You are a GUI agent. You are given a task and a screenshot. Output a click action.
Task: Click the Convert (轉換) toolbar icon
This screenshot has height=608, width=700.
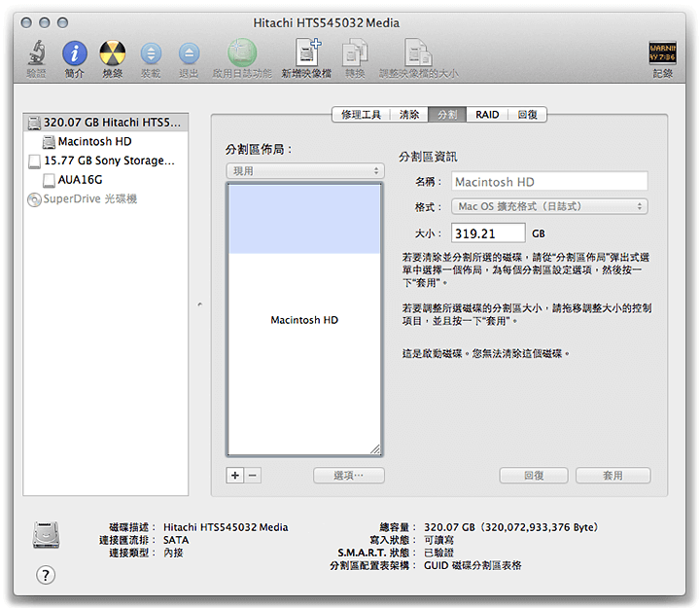355,53
